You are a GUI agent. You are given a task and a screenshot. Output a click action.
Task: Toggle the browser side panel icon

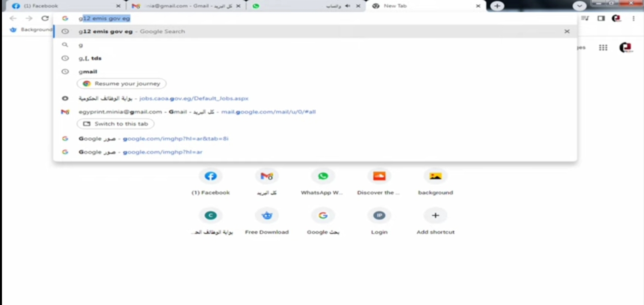pos(601,18)
